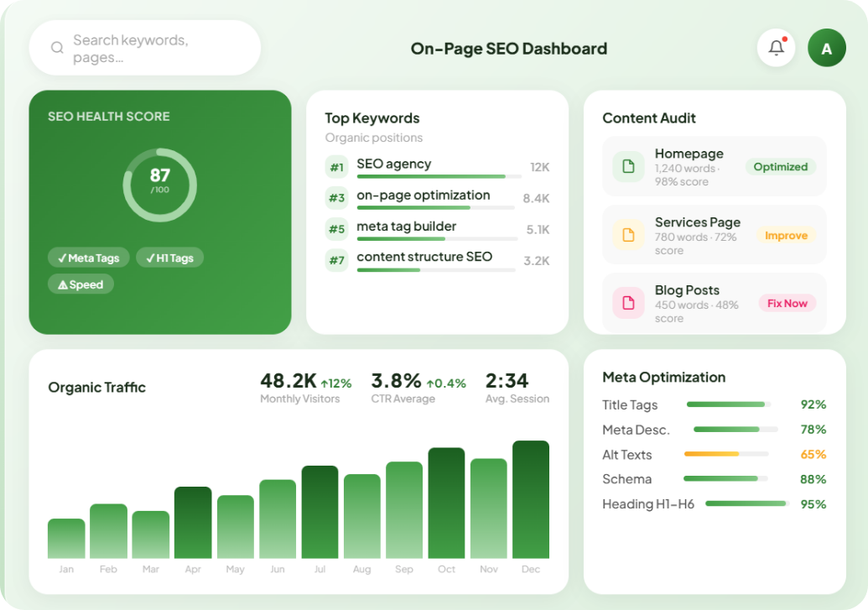
Task: Click the Improve button for Services Page
Action: pyautogui.click(x=786, y=236)
